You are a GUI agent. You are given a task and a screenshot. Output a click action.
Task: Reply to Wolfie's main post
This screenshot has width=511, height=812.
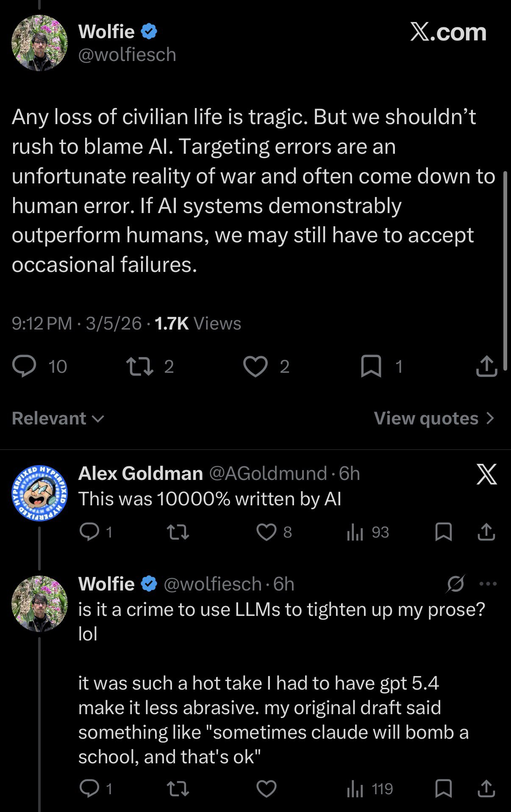(24, 366)
